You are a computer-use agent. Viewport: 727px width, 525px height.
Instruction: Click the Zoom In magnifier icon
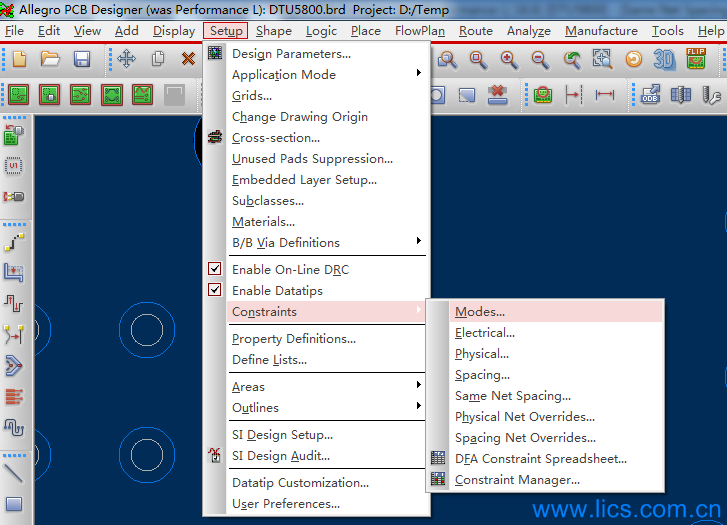[x=509, y=59]
